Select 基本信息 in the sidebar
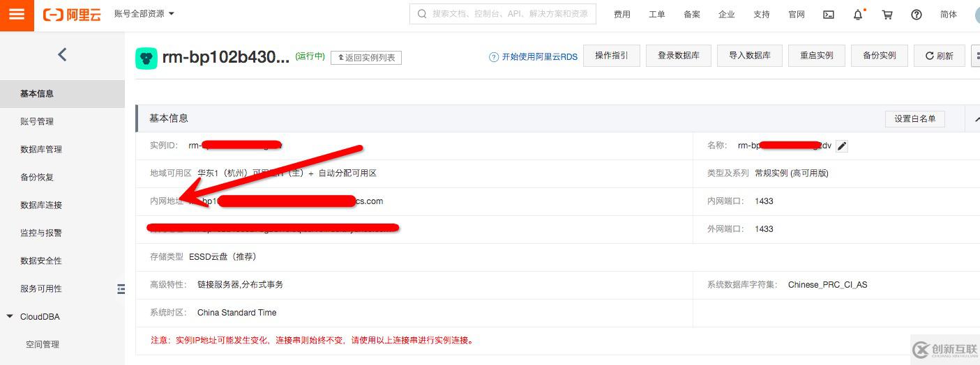 pos(62,93)
